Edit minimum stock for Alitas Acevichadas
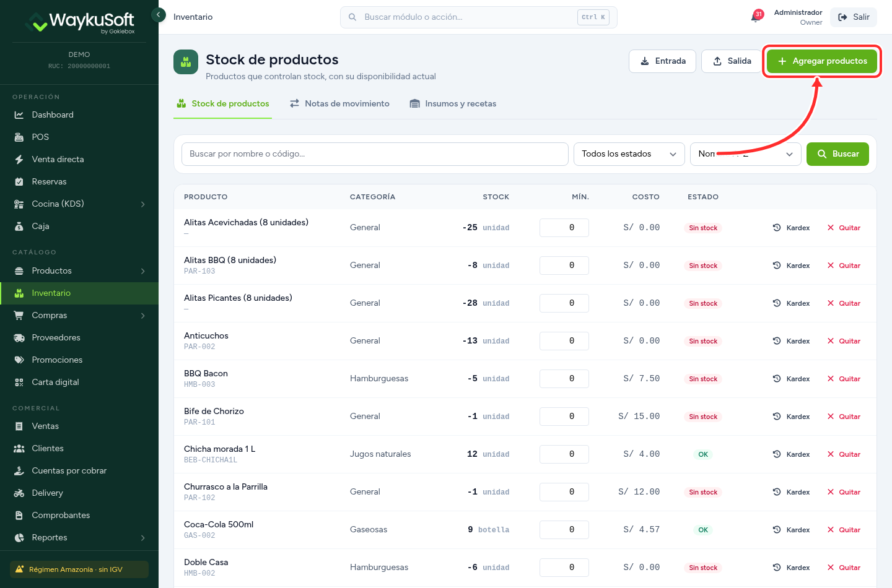This screenshot has height=588, width=892. pyautogui.click(x=564, y=228)
